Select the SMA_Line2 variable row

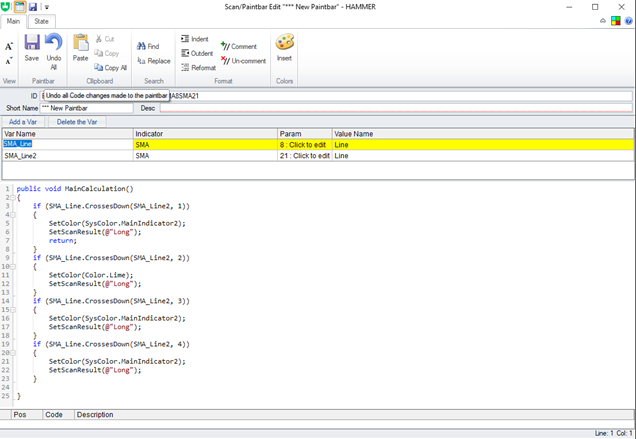pyautogui.click(x=318, y=155)
